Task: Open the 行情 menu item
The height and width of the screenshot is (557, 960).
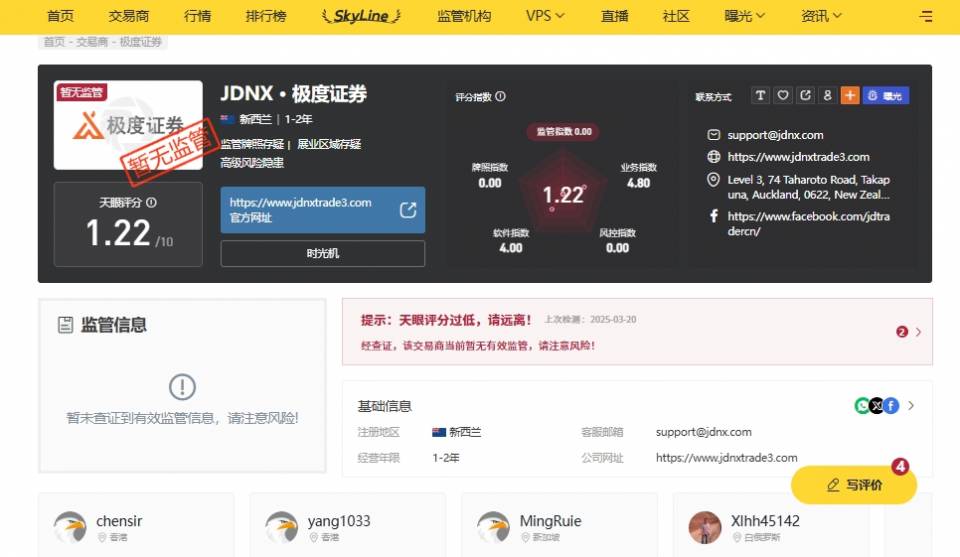Action: point(197,16)
